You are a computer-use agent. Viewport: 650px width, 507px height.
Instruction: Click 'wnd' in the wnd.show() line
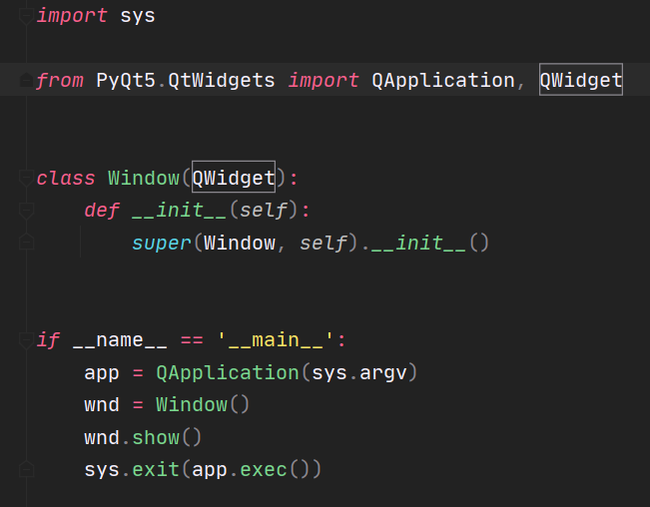click(x=102, y=438)
